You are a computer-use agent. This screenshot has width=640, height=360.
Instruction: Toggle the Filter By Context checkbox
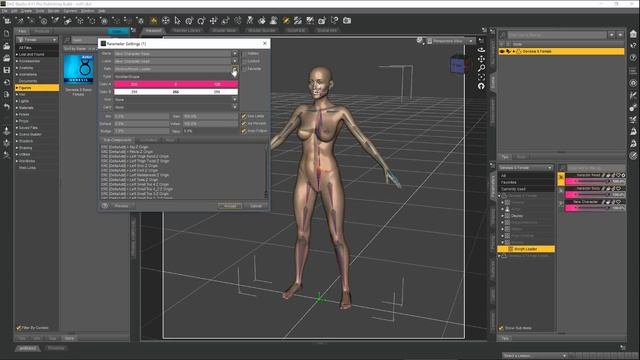tap(18, 327)
